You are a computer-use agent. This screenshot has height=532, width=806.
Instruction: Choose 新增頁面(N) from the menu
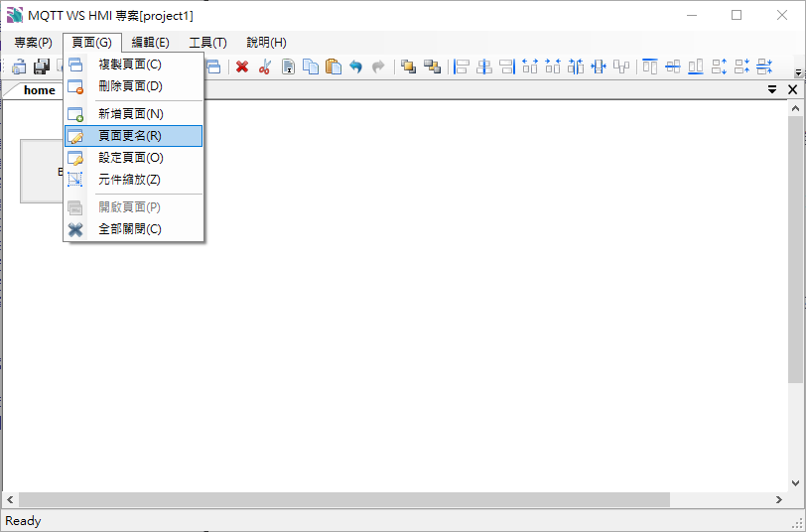point(134,113)
